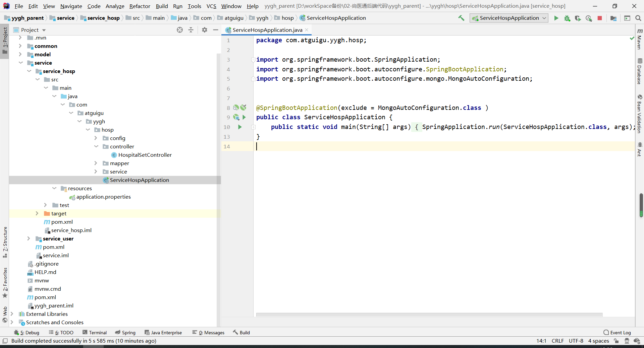Click the hosp breadcrumb in navigation bar
Viewport: 644px width, 348px height.
click(x=284, y=18)
